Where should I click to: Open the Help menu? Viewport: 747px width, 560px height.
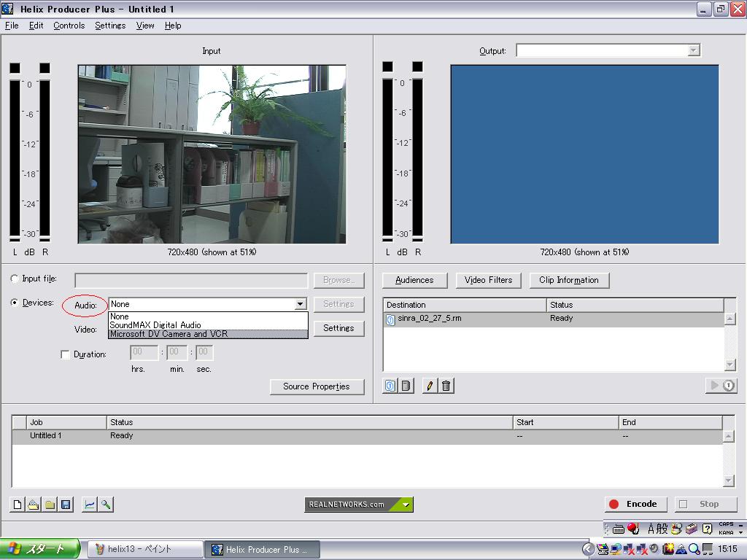[173, 26]
